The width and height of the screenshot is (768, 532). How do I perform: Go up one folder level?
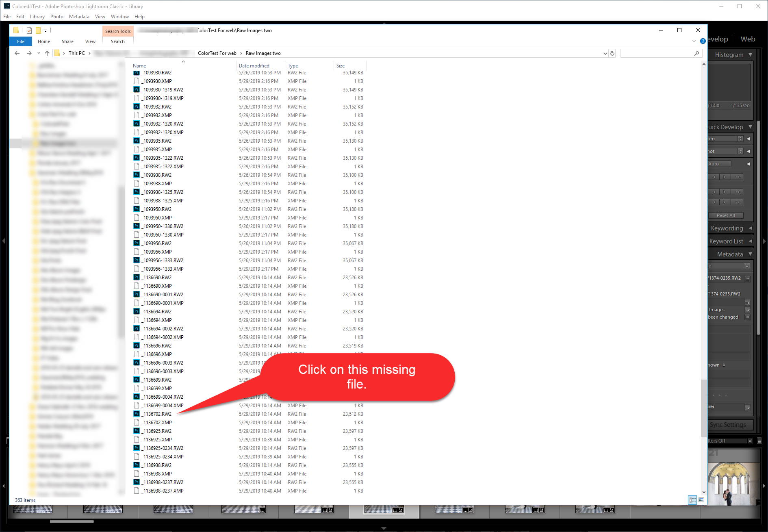pos(47,53)
